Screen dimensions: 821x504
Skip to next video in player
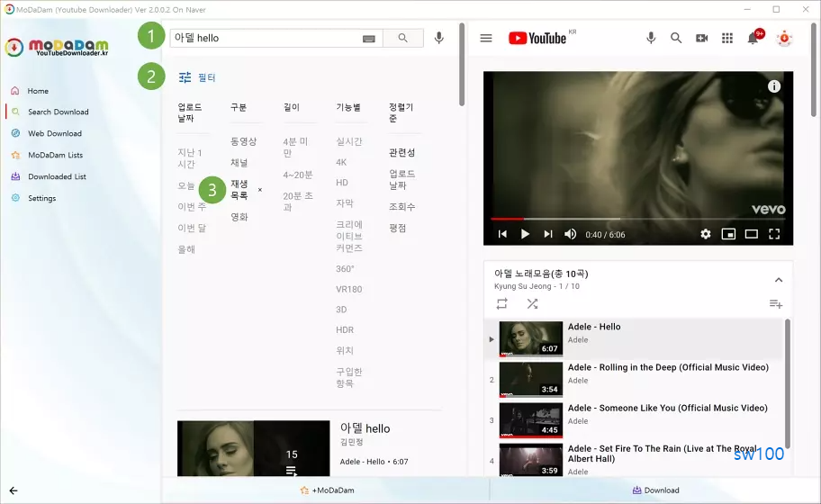coord(547,234)
